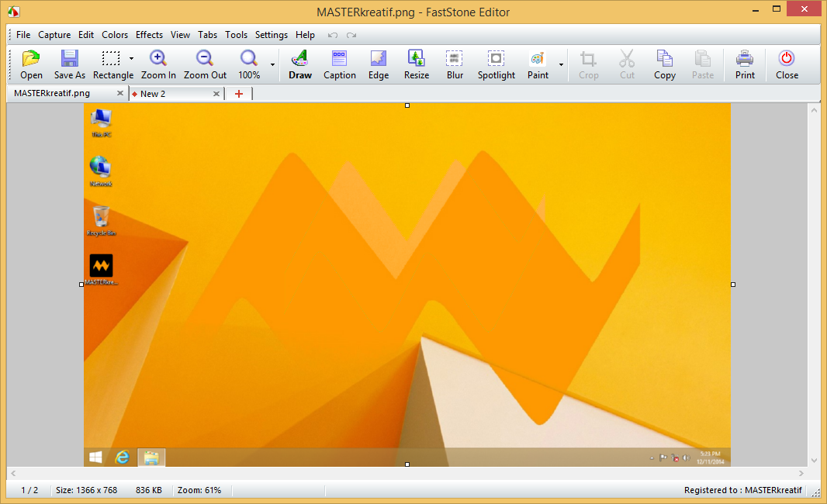Add a Caption to the image

click(x=339, y=65)
